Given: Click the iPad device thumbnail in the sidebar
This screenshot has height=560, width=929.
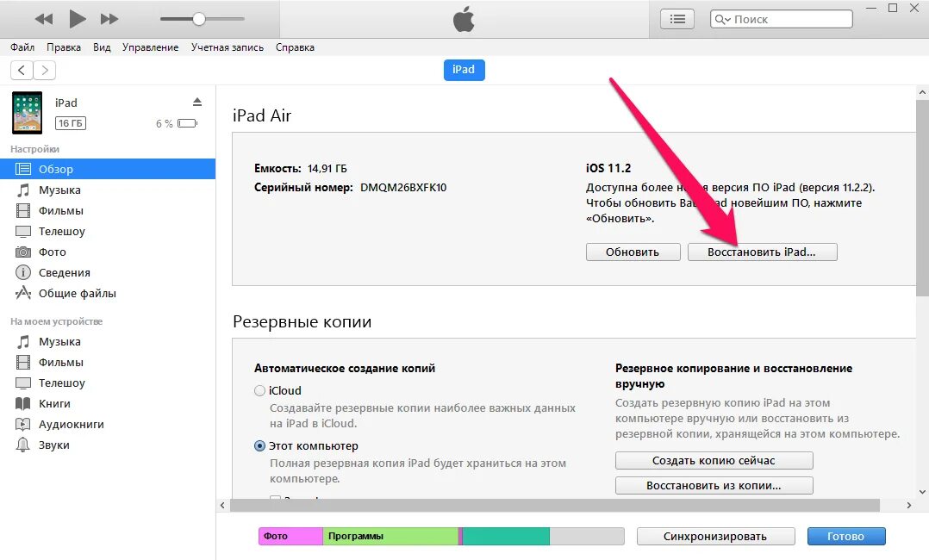Looking at the screenshot, I should click(28, 113).
